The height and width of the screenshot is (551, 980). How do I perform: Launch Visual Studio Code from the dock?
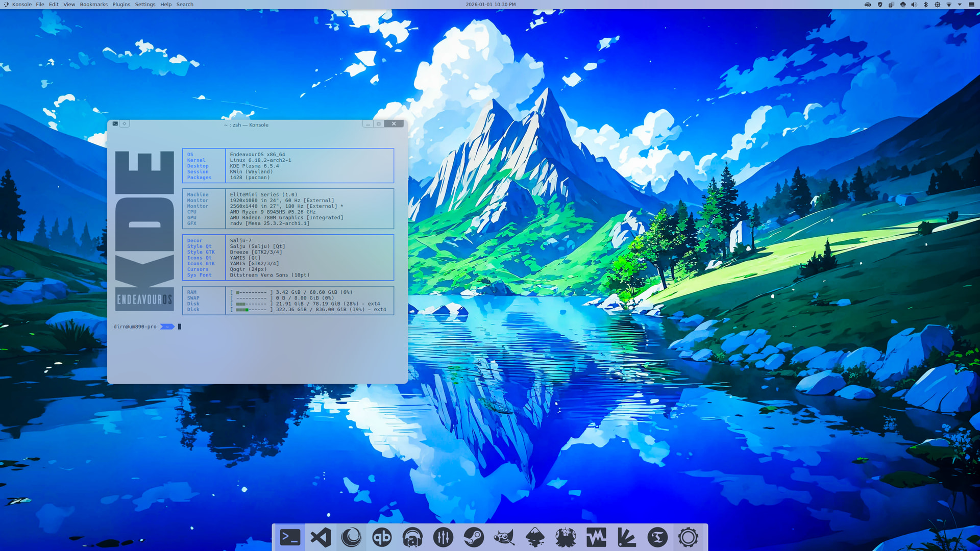pos(321,537)
